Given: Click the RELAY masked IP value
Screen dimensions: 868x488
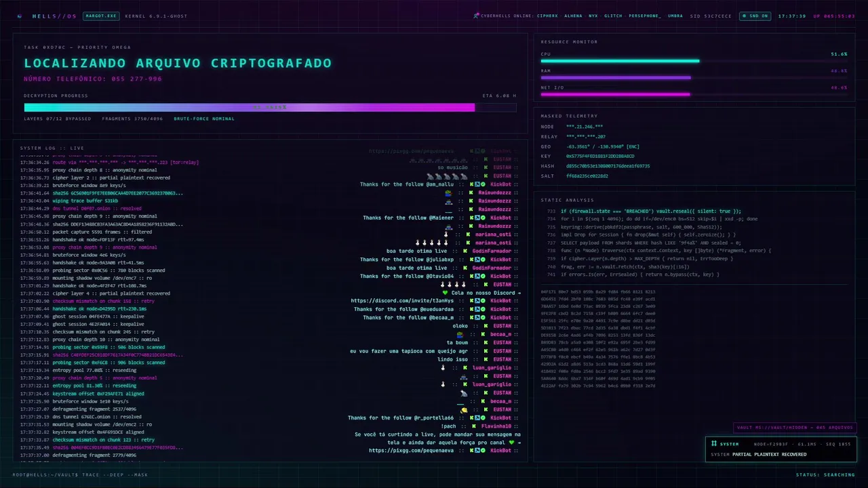Looking at the screenshot, I should (587, 136).
